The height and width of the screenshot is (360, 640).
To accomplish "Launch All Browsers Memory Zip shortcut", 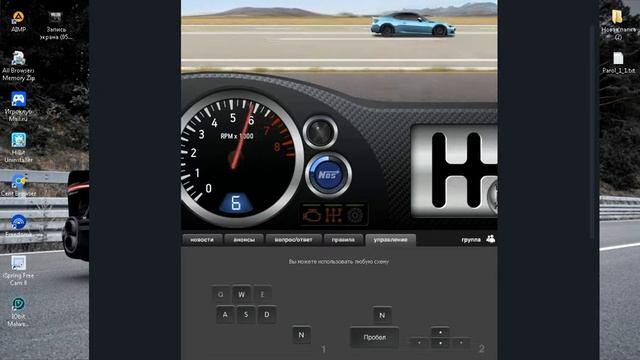I will 18,66.
